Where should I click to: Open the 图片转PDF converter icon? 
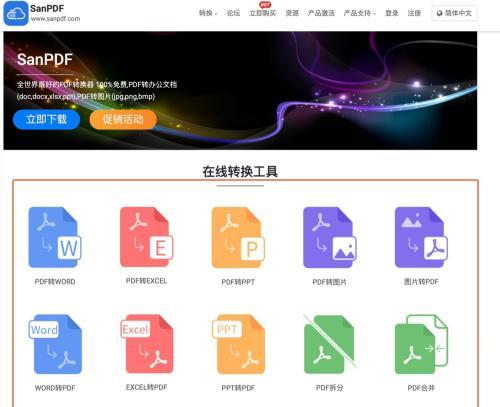[x=421, y=237]
